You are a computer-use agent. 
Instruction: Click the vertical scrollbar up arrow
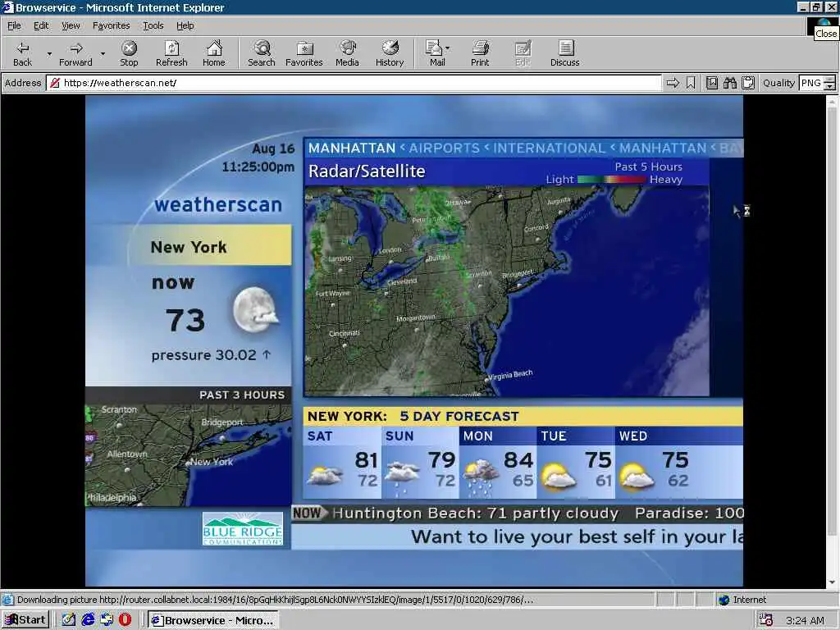[832, 101]
